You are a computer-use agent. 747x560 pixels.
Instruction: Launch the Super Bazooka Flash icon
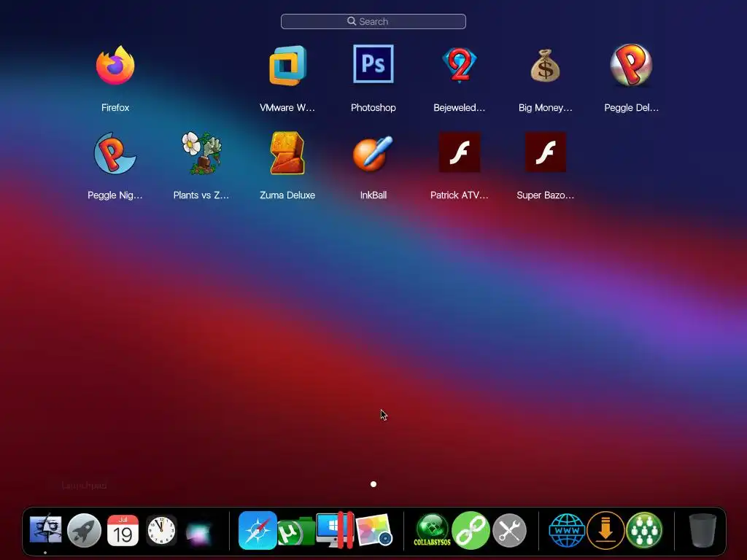546,152
